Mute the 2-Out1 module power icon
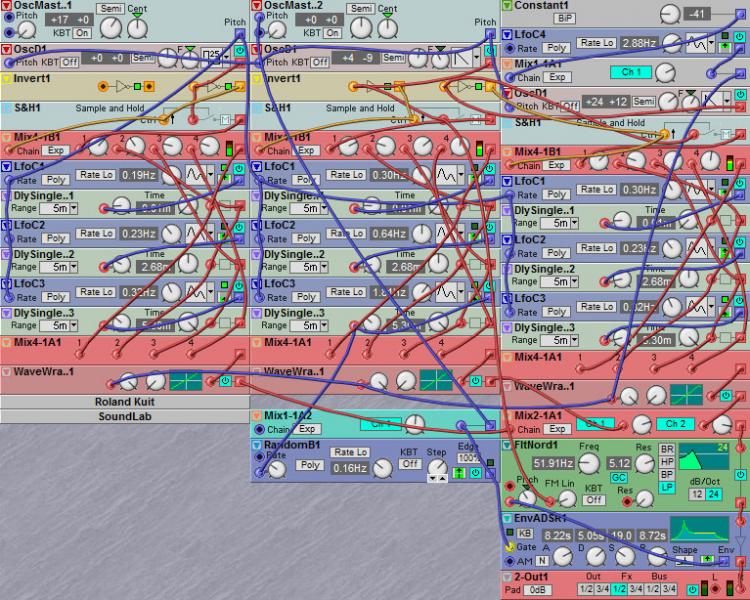Viewport: 750px width, 600px height. pyautogui.click(x=692, y=589)
